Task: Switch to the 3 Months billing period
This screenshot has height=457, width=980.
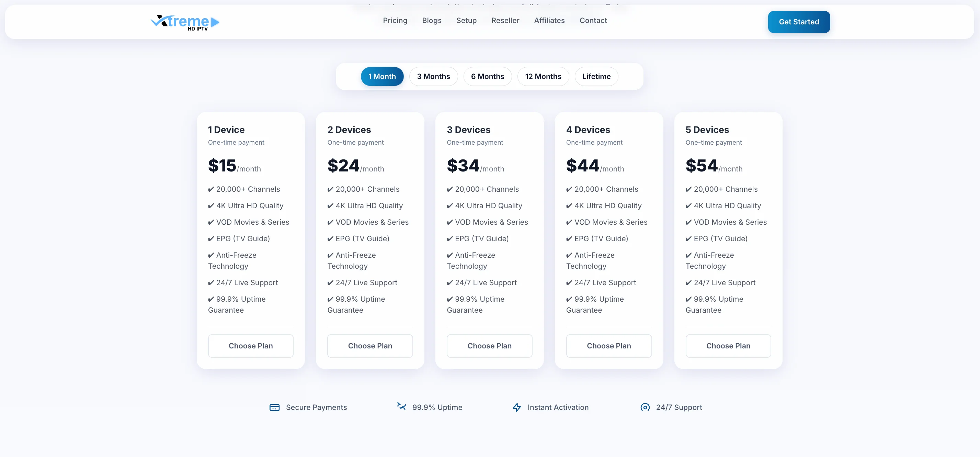Action: (433, 77)
